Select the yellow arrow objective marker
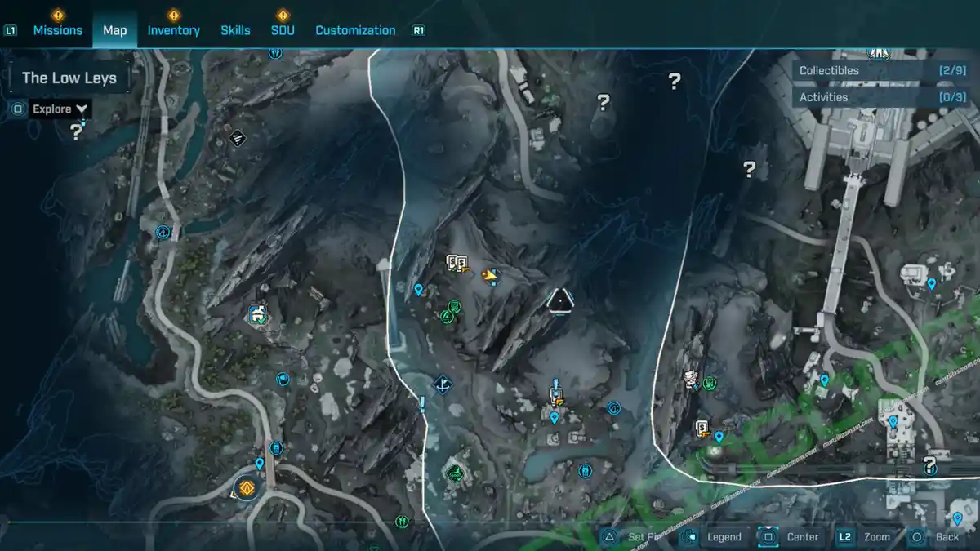The height and width of the screenshot is (551, 980). pyautogui.click(x=490, y=276)
